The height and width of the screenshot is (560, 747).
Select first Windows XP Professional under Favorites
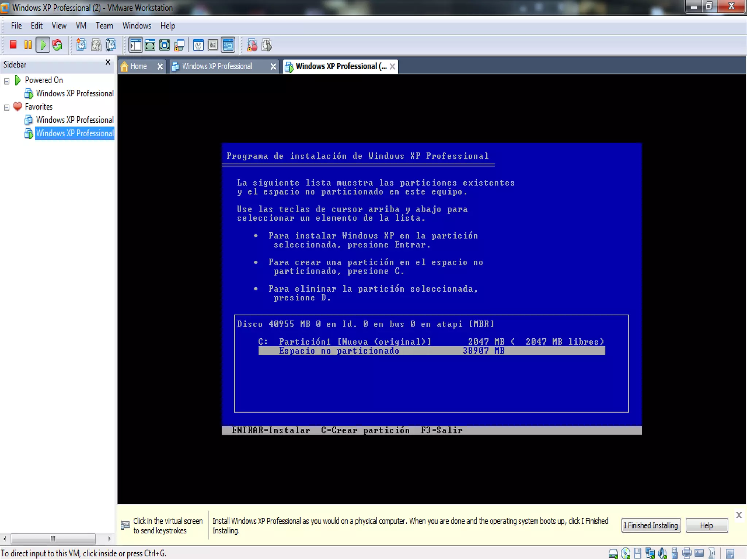74,120
